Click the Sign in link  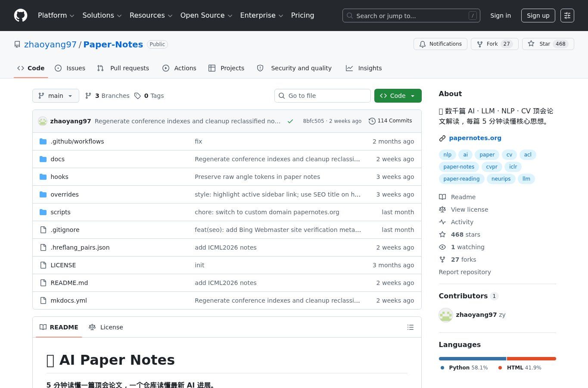pyautogui.click(x=501, y=16)
